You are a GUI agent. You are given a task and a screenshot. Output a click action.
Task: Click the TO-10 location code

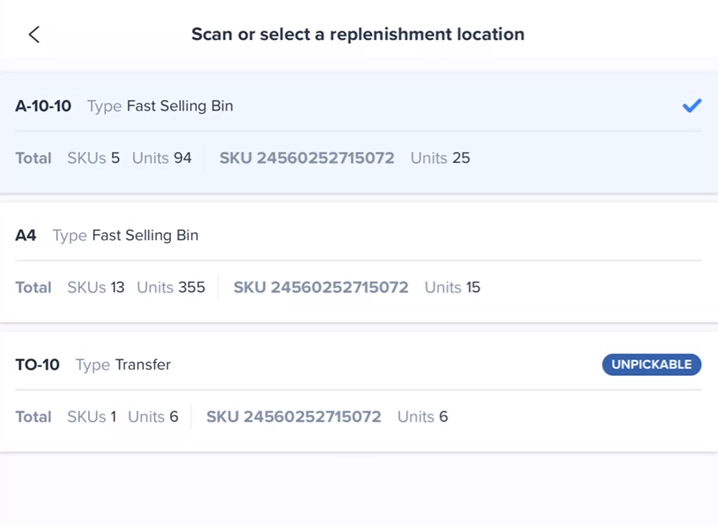[x=38, y=364]
